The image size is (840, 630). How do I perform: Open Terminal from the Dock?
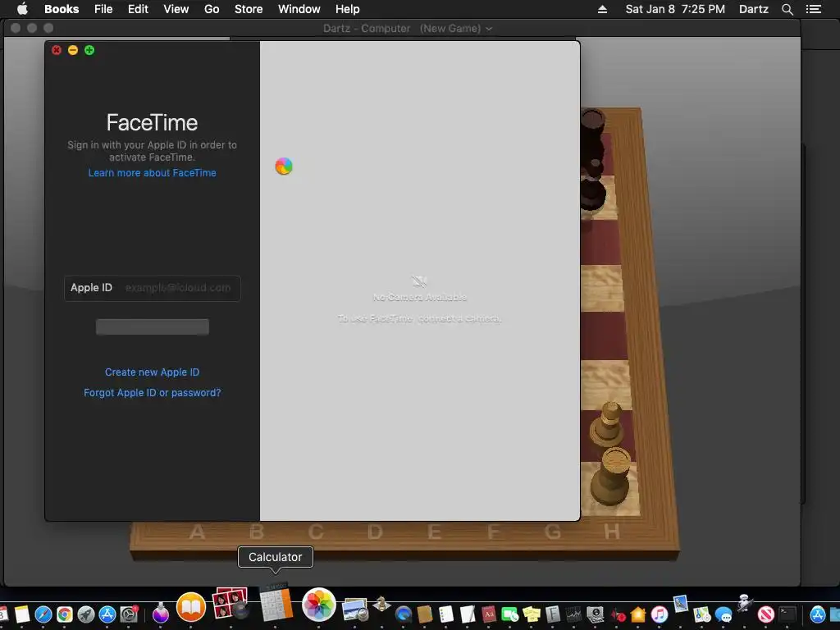click(x=787, y=614)
